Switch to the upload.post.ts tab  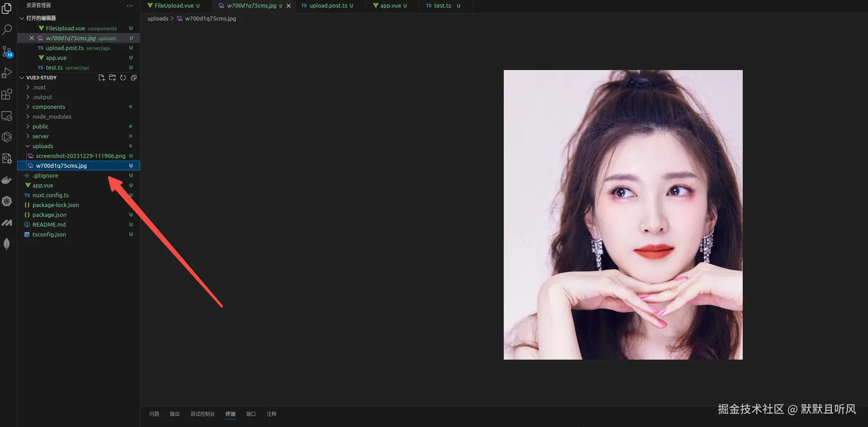coord(329,5)
